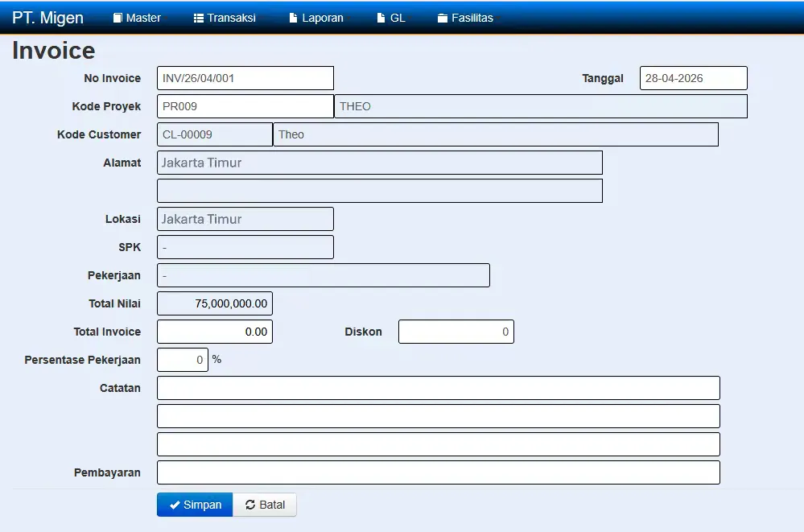The image size is (804, 532).
Task: Open the Fasilitas menu
Action: [468, 18]
